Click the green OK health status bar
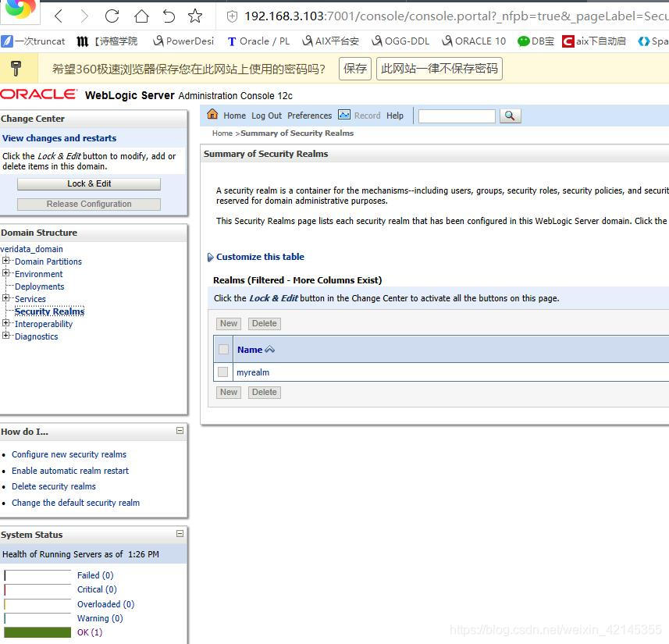 click(37, 632)
